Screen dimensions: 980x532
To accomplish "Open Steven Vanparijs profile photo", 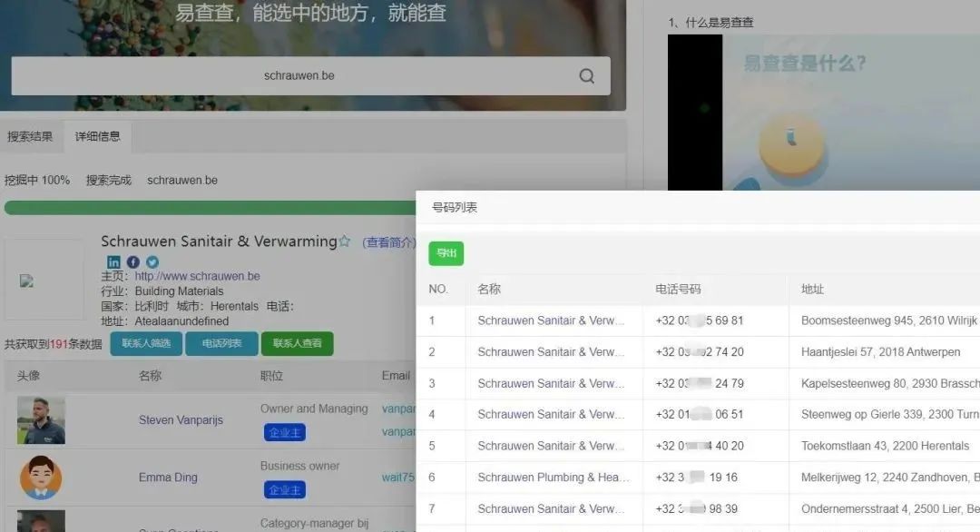I will click(x=41, y=420).
